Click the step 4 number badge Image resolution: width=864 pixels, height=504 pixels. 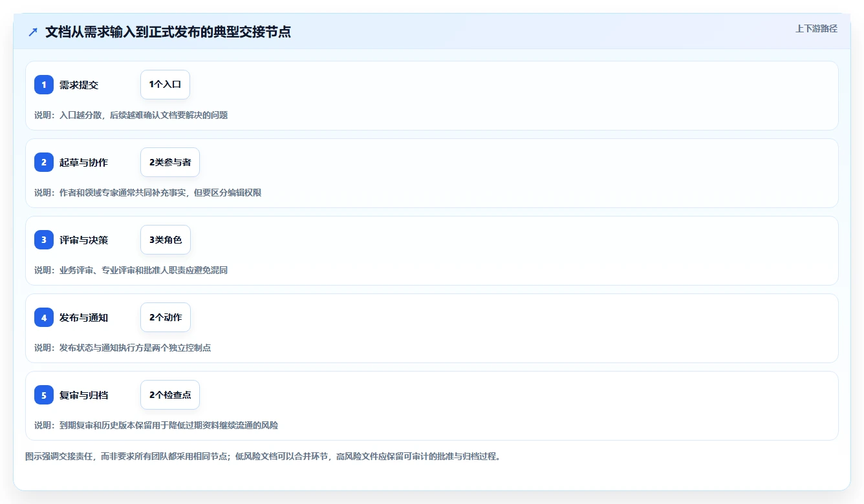[x=44, y=317]
